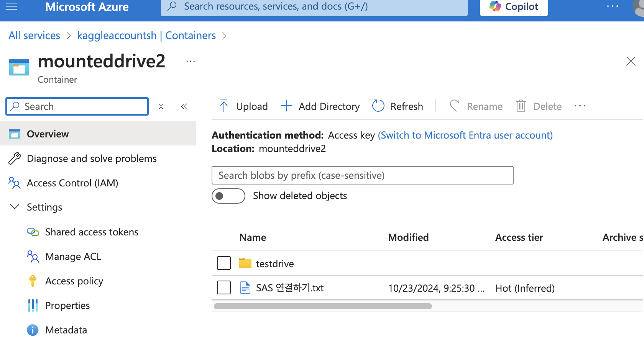
Task: Click the Refresh toolbar label
Action: click(407, 106)
